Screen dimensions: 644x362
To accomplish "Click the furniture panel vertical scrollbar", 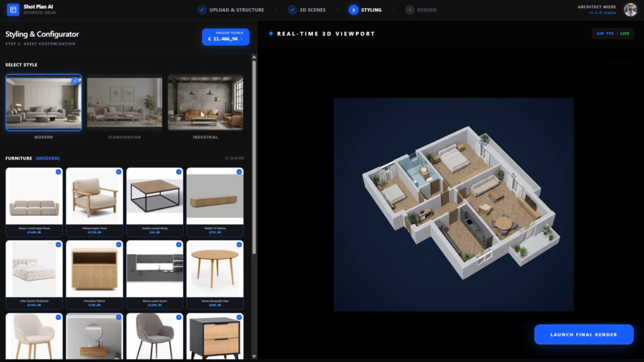I will tap(254, 157).
